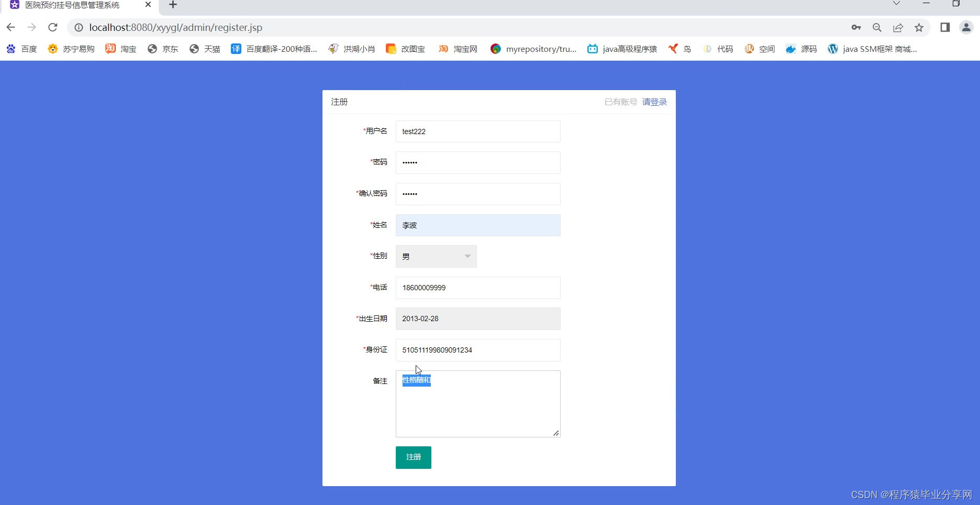Screen dimensions: 980x505
Task: Click the browser forward arrow
Action: pyautogui.click(x=31, y=27)
